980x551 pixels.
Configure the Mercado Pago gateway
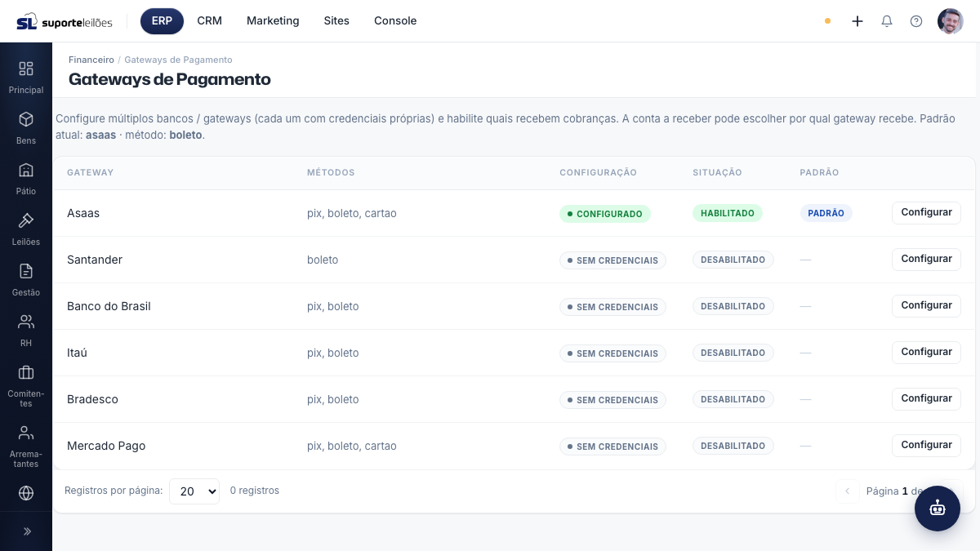(x=926, y=445)
